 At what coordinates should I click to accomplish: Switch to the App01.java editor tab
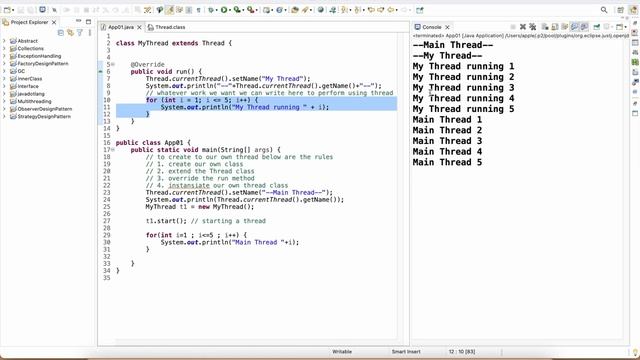coord(121,27)
